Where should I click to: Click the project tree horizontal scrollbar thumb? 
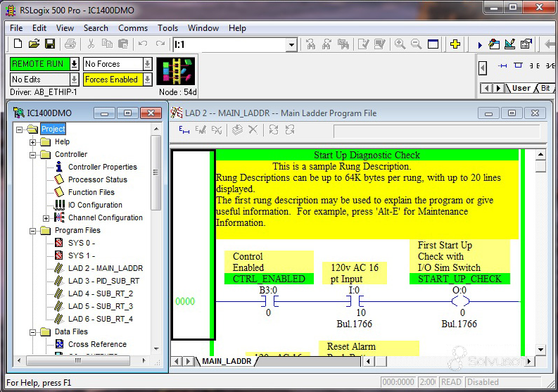(x=77, y=360)
